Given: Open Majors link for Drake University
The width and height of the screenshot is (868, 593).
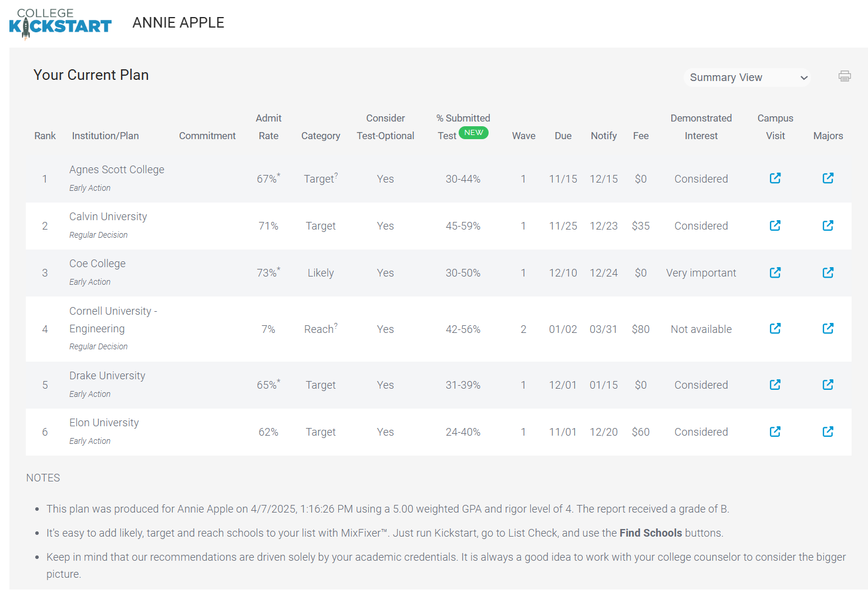Looking at the screenshot, I should (828, 385).
